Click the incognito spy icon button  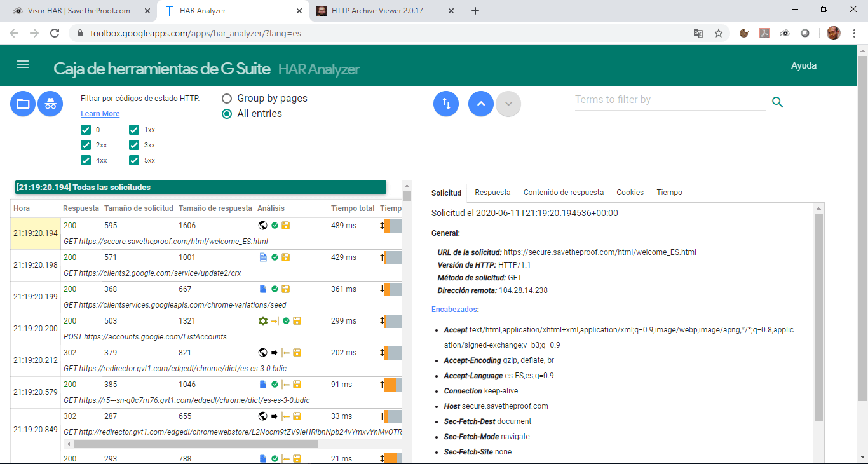(x=50, y=104)
